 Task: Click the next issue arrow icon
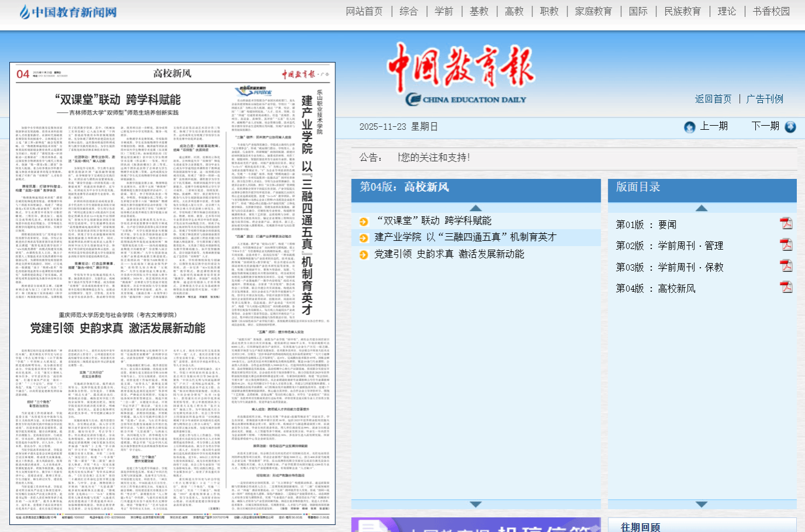(x=790, y=127)
